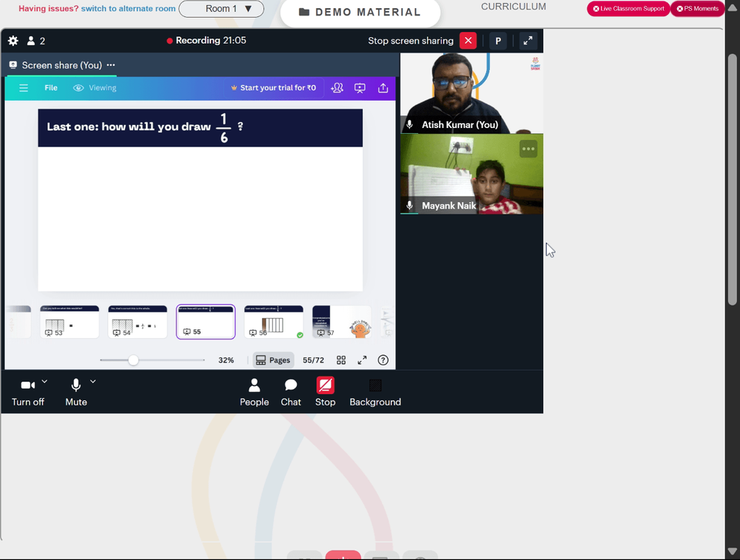Click switch to alternate room link
Viewport: 740px width, 560px height.
pyautogui.click(x=128, y=8)
